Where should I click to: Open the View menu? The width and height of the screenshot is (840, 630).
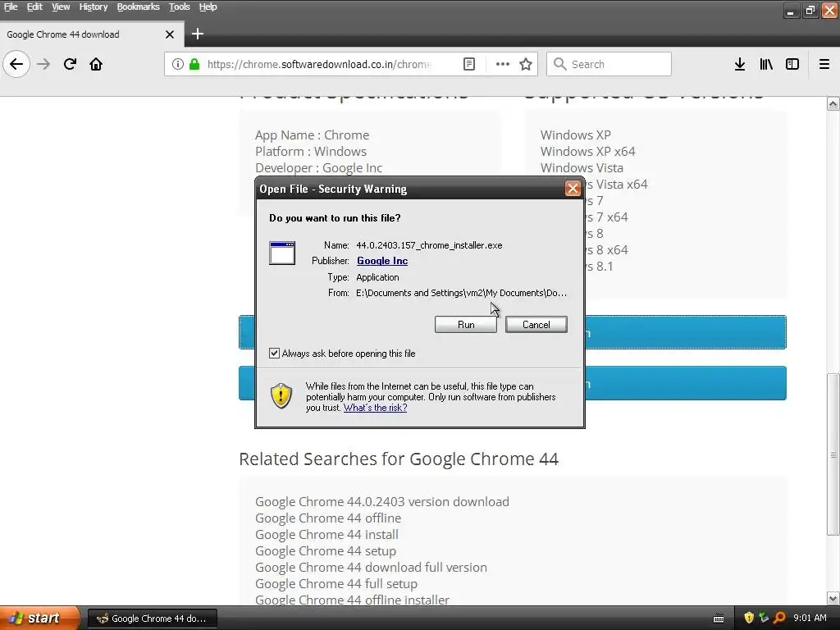click(61, 7)
